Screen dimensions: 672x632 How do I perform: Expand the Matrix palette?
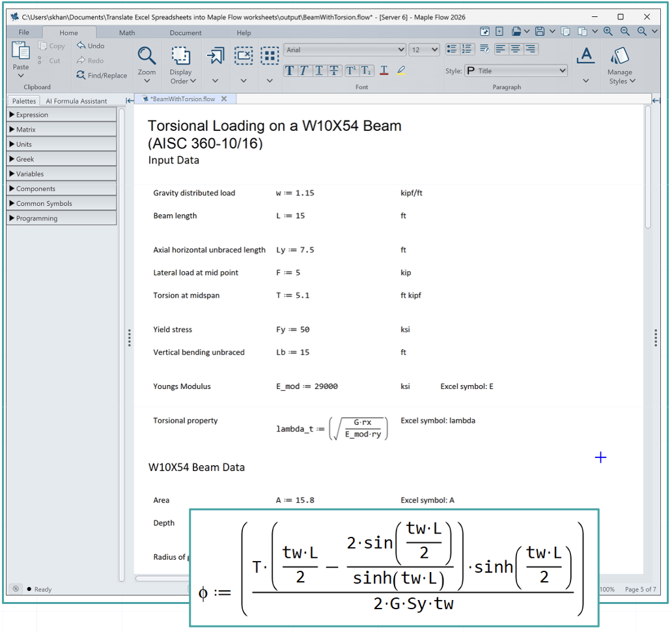pyautogui.click(x=62, y=130)
